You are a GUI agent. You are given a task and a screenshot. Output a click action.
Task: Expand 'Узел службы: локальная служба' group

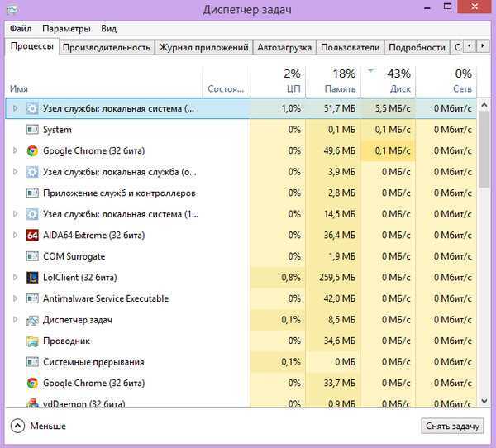(x=15, y=172)
